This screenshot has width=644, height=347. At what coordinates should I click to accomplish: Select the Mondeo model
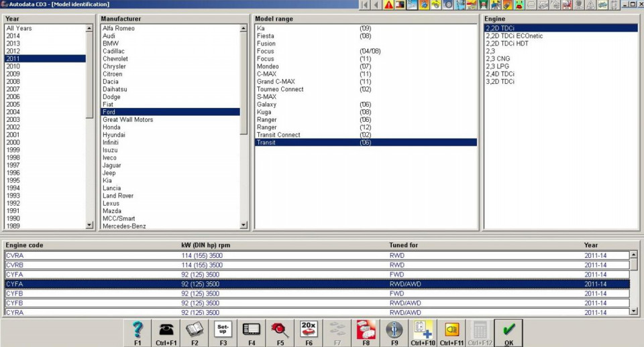click(x=366, y=66)
